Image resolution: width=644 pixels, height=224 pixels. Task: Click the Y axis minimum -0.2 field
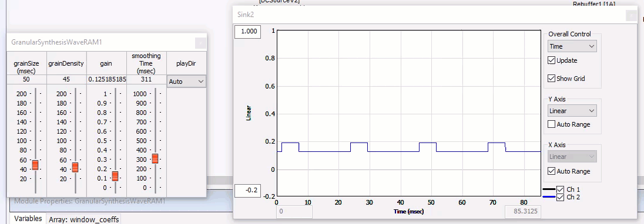(247, 190)
